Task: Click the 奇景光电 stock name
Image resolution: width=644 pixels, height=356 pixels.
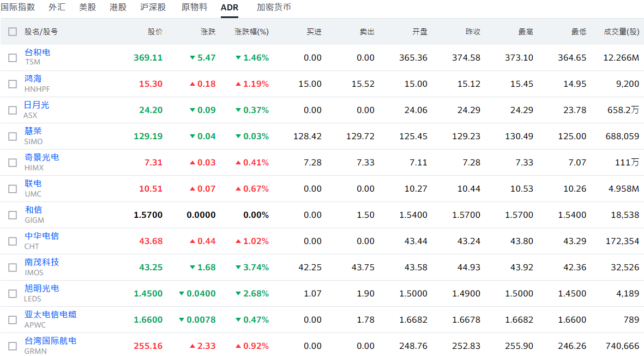Action: click(42, 157)
